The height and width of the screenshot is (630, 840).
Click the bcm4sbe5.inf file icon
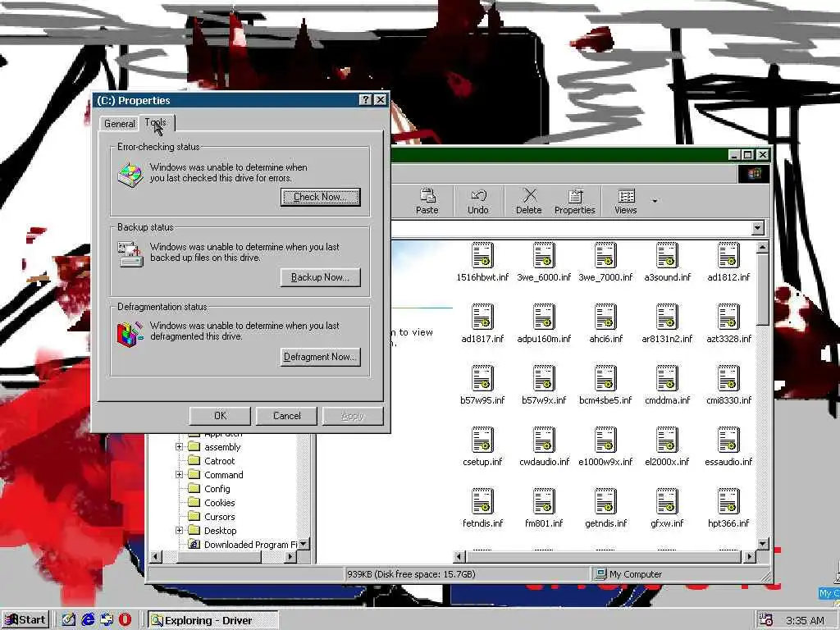pos(605,378)
